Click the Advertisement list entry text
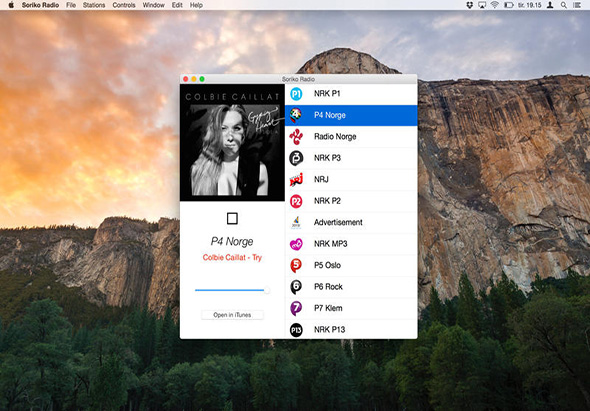The image size is (590, 411). 338,222
